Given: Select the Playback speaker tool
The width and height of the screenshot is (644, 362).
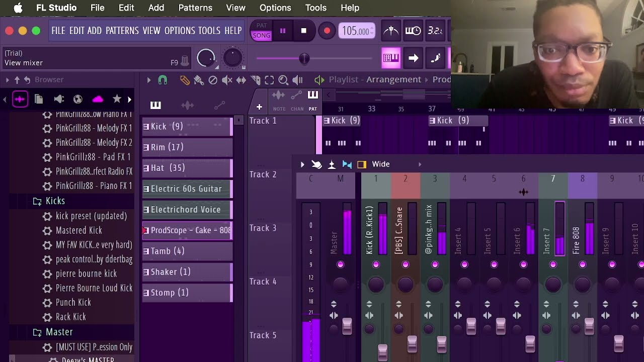Looking at the screenshot, I should (297, 80).
